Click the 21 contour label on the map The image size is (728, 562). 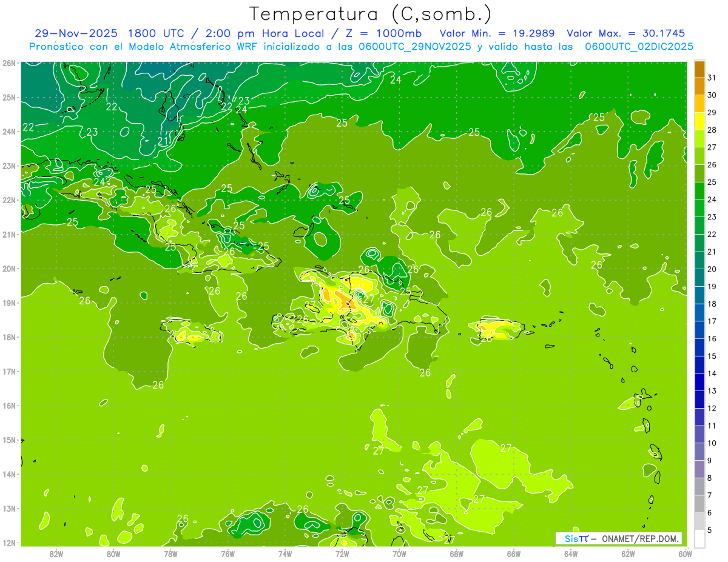[x=163, y=141]
